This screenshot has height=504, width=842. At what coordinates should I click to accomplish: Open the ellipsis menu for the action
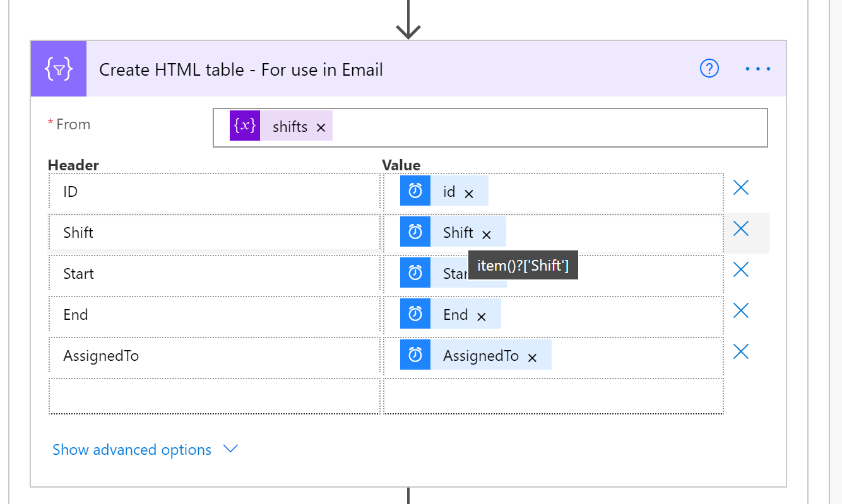tap(757, 69)
